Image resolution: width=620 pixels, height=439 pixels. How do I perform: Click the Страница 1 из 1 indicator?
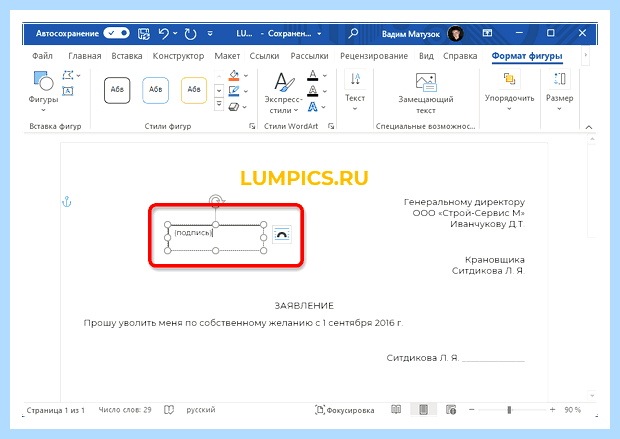tap(56, 410)
